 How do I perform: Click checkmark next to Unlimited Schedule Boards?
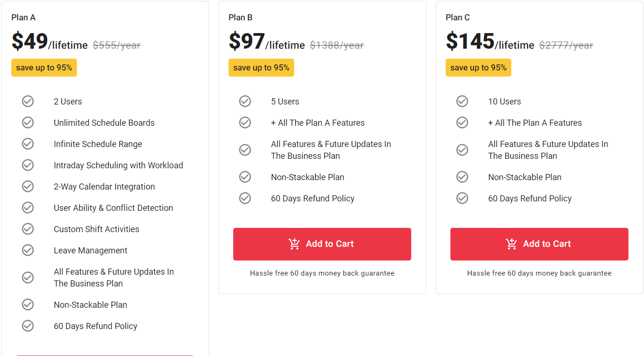28,122
